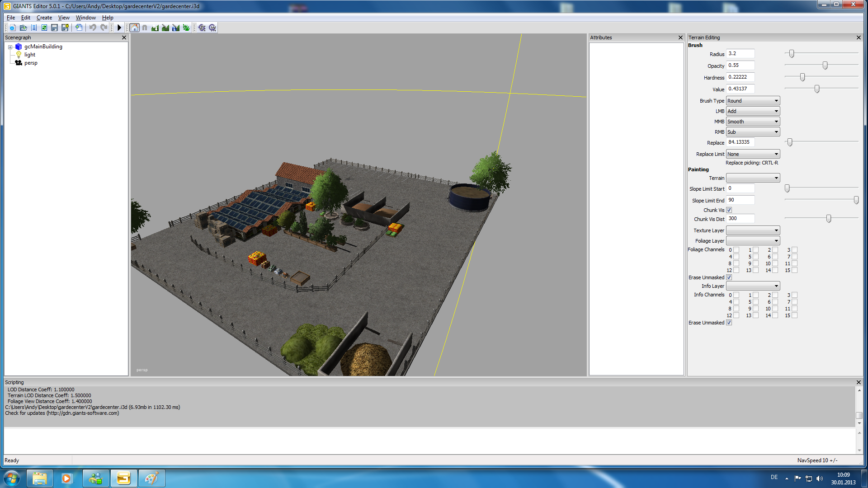Close the Scenegraph panel
The width and height of the screenshot is (868, 488).
(124, 38)
